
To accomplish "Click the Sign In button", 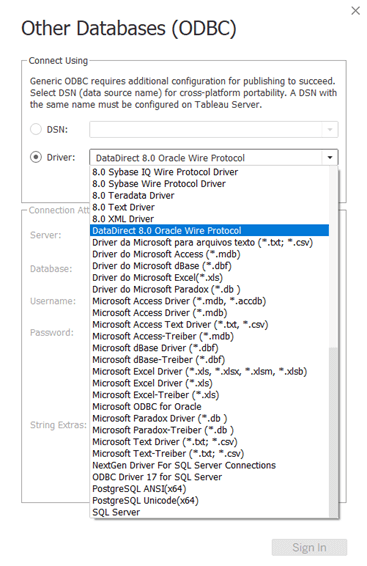I will coord(309,547).
